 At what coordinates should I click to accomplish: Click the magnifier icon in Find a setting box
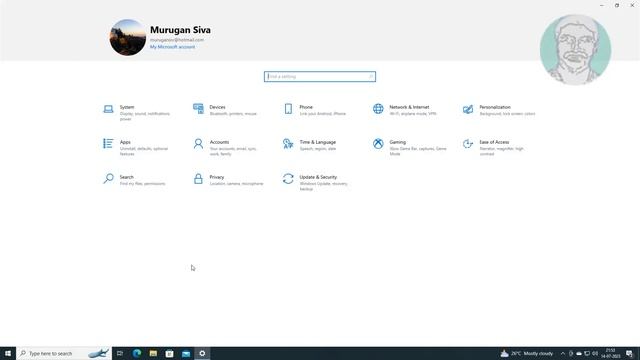tap(371, 76)
